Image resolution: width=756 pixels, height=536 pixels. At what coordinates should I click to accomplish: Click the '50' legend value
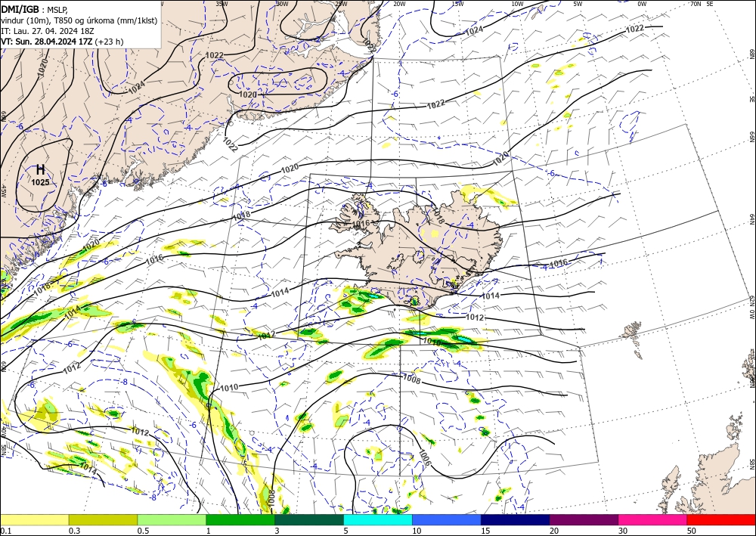pyautogui.click(x=692, y=531)
